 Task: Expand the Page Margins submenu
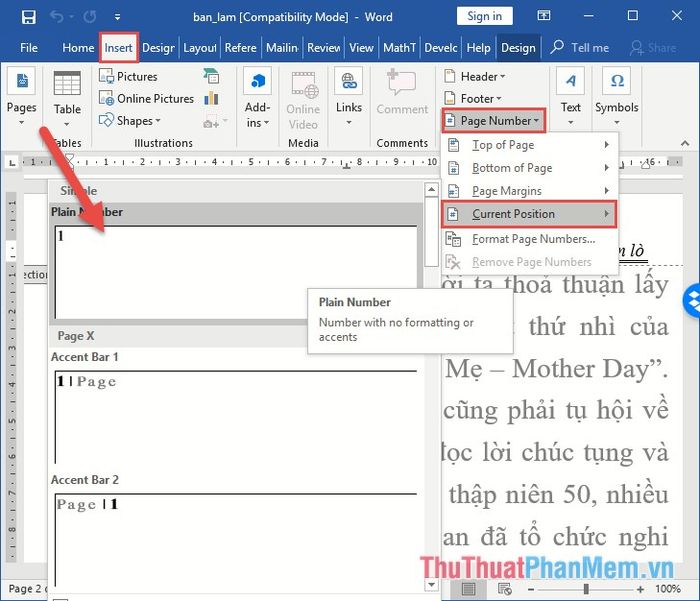529,191
